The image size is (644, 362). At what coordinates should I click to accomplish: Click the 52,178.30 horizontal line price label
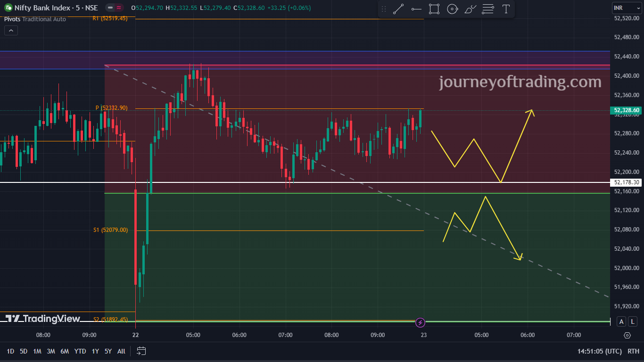click(x=627, y=182)
